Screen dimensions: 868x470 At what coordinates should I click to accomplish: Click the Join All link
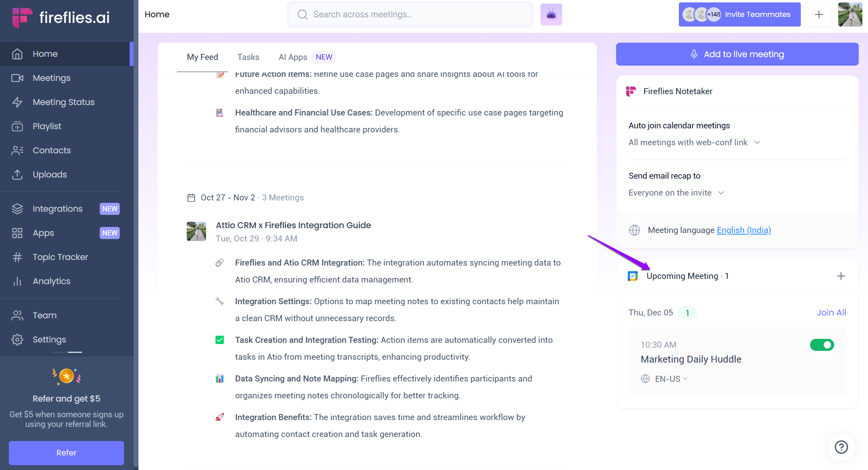click(x=831, y=313)
